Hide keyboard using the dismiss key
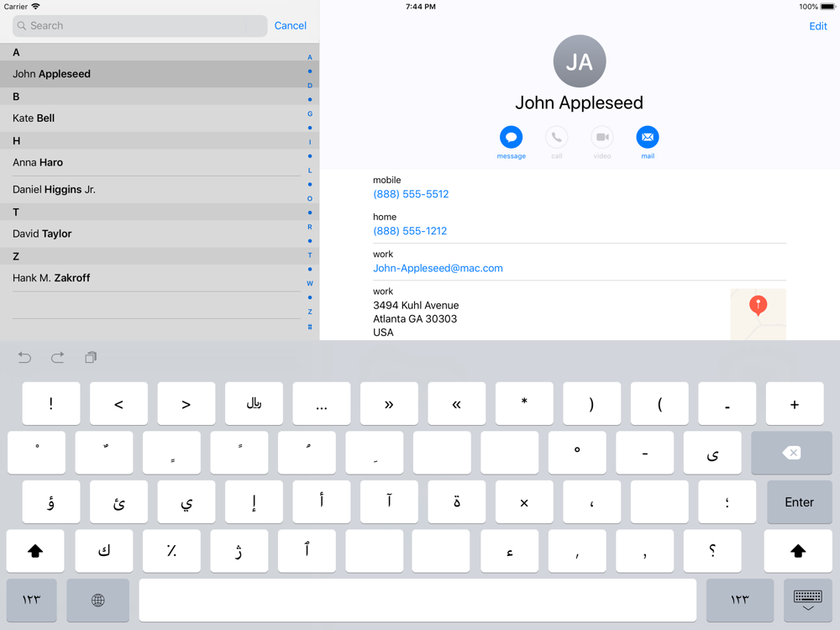The height and width of the screenshot is (630, 840). [x=807, y=600]
